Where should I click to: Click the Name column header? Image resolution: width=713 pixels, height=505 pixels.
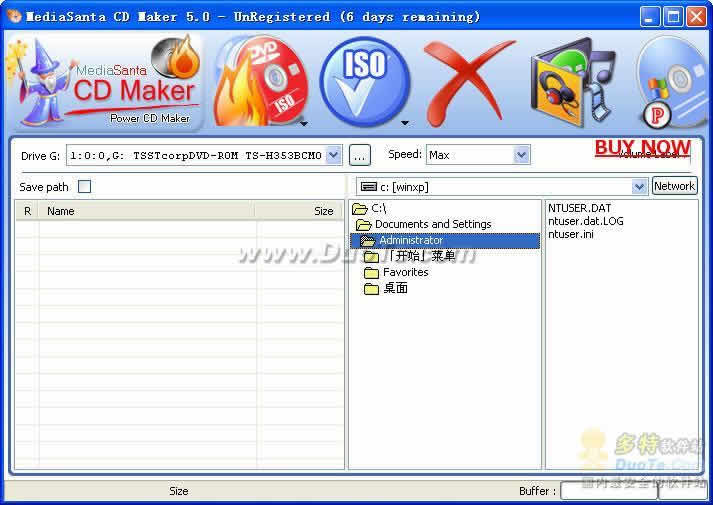click(x=147, y=211)
